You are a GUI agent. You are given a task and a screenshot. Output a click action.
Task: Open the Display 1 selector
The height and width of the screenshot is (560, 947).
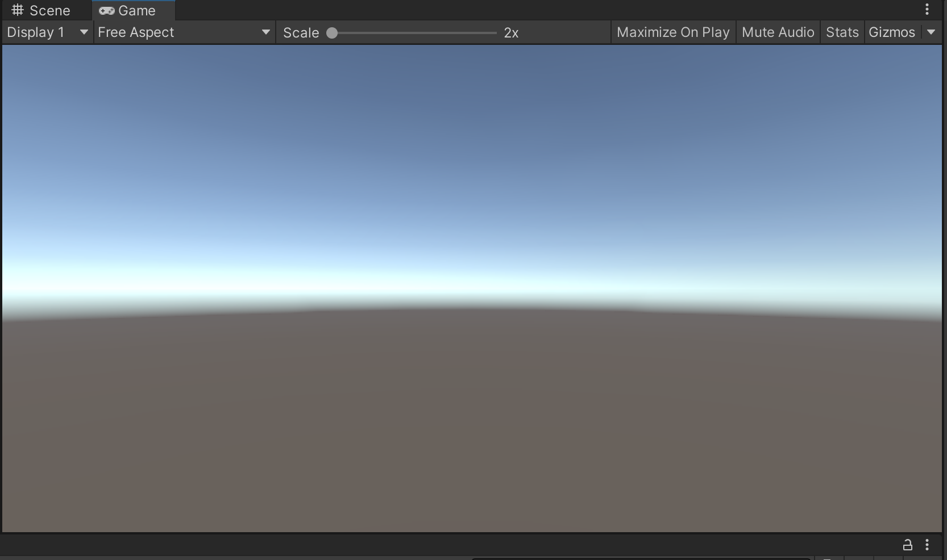coord(35,32)
